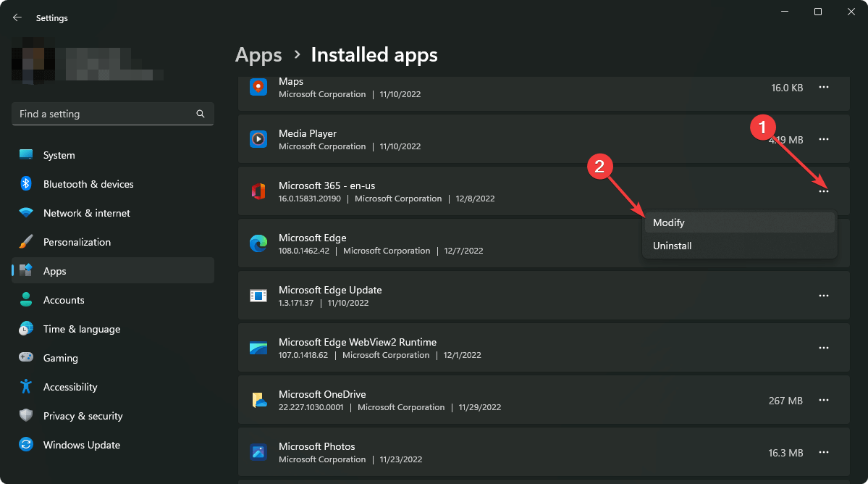Click the Media Player title
This screenshot has width=868, height=484.
click(308, 133)
